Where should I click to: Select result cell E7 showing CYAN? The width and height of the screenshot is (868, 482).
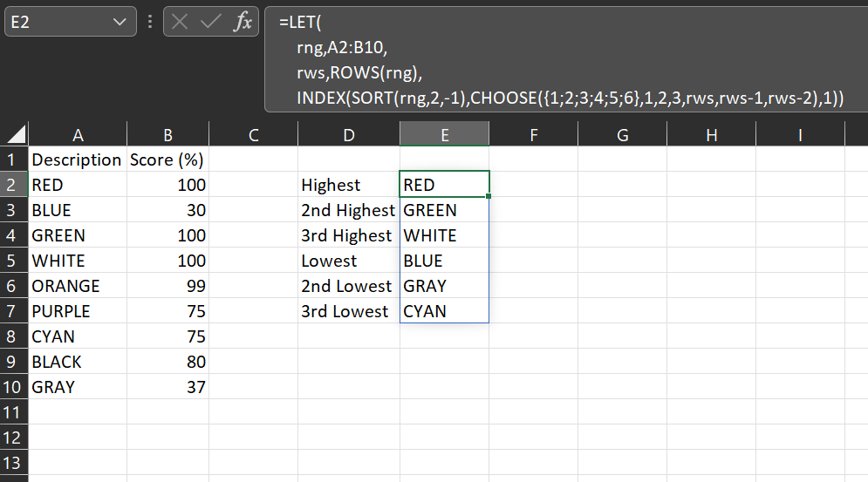445,311
